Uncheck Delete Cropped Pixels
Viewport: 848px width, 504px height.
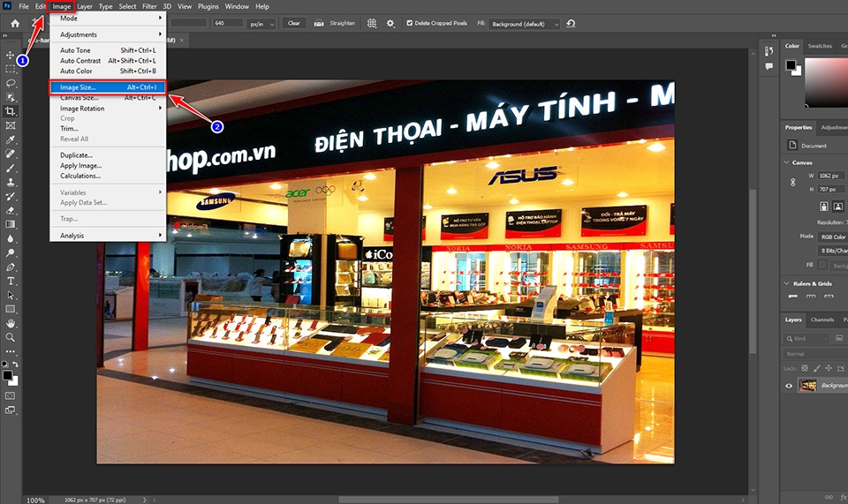(x=409, y=23)
